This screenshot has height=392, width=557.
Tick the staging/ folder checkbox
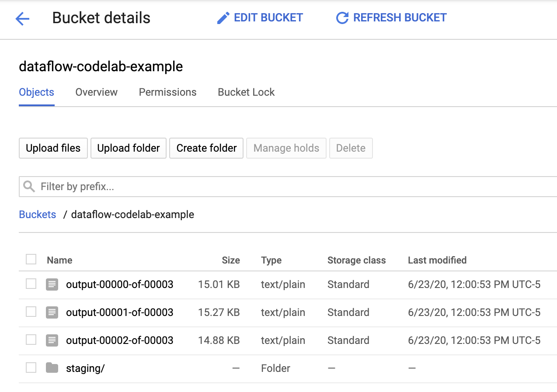pyautogui.click(x=31, y=368)
